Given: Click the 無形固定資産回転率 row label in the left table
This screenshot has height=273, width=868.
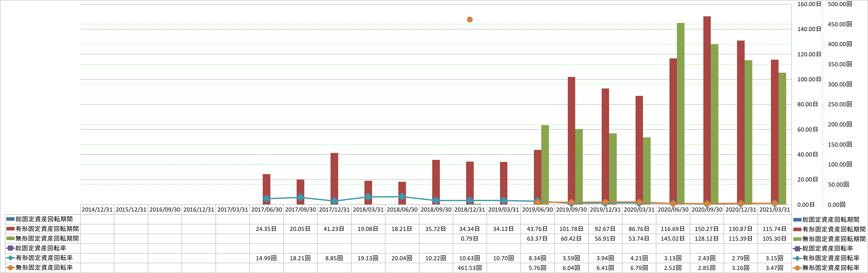Looking at the screenshot, I should (x=44, y=268).
